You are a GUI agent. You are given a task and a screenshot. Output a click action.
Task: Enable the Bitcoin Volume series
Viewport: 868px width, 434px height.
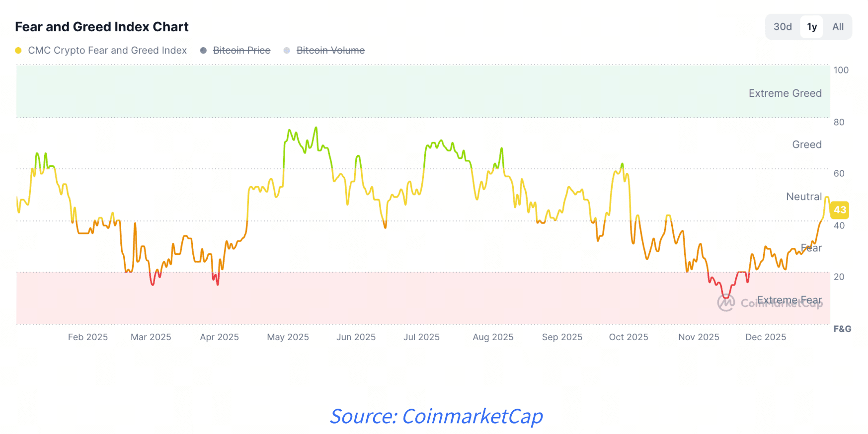330,50
